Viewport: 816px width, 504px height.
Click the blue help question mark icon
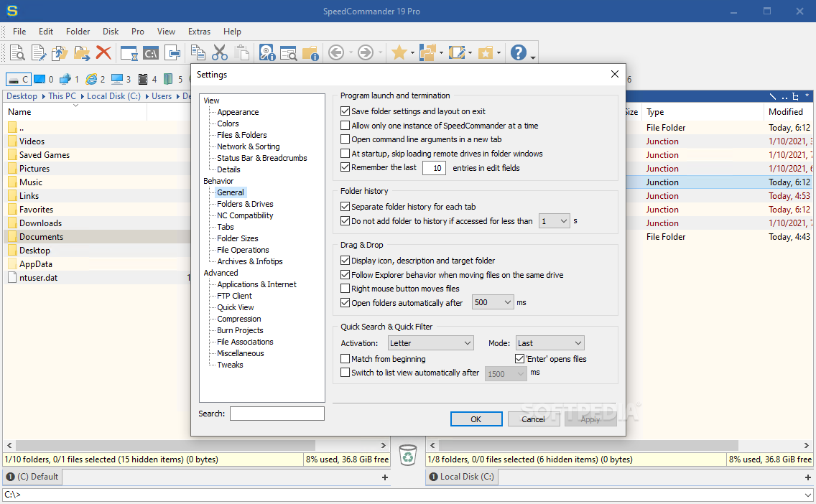pyautogui.click(x=519, y=52)
